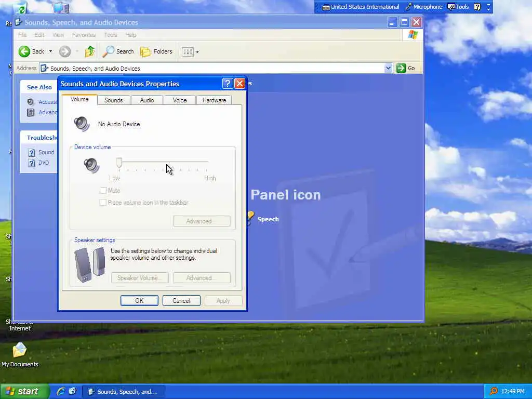Image resolution: width=532 pixels, height=399 pixels.
Task: Close the Sounds and Audio Devices Properties dialog
Action: [x=240, y=84]
